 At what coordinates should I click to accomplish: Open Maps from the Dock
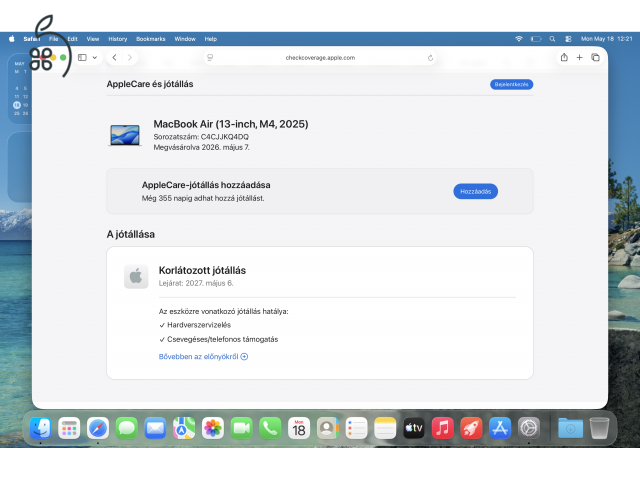[x=184, y=428]
